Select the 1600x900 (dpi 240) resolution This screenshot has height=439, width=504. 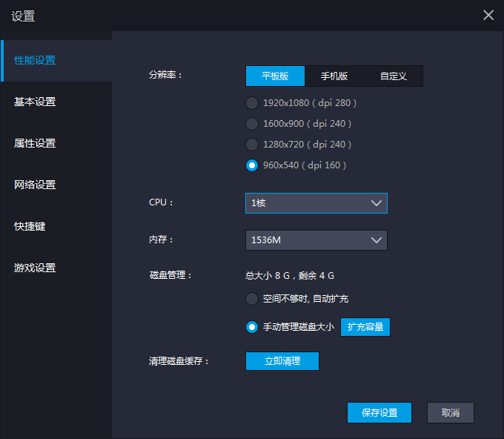(252, 124)
